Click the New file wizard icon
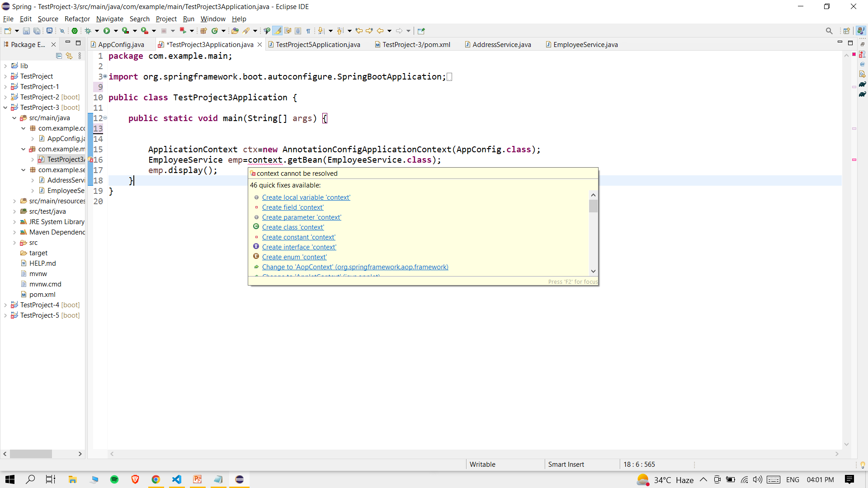The image size is (868, 488). tap(8, 31)
